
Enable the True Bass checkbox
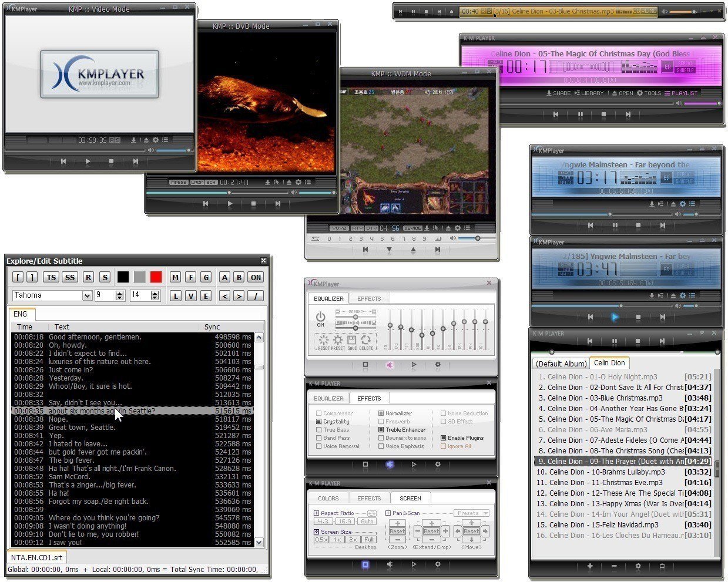coord(319,430)
